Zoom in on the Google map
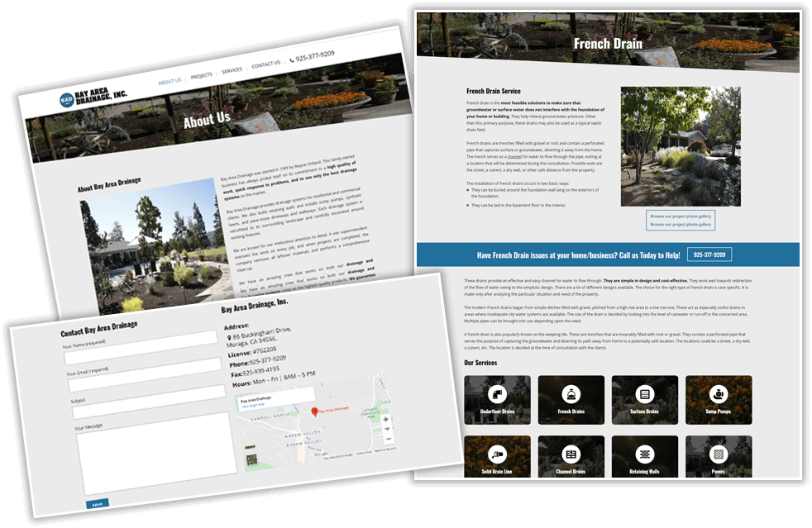Viewport: 812px width, 528px height. click(x=385, y=419)
